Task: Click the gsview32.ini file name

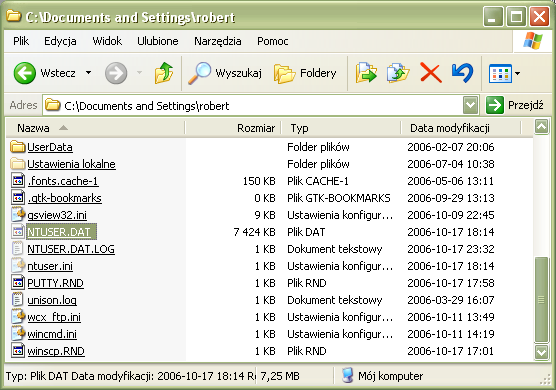Action: 57,215
